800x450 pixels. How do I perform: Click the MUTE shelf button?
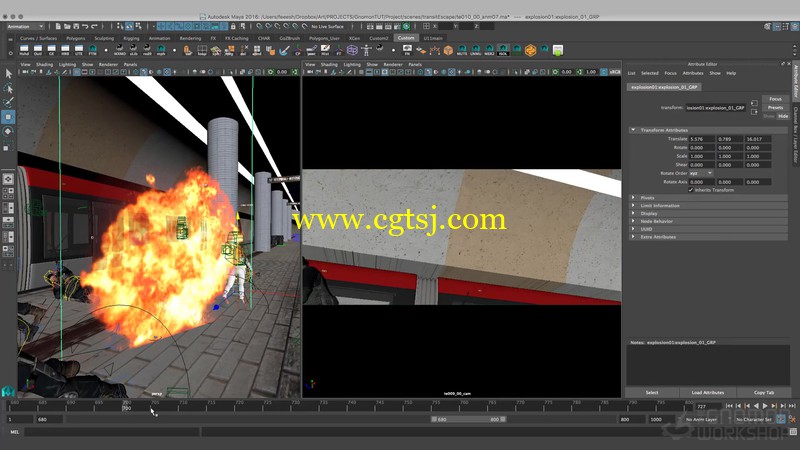point(462,50)
